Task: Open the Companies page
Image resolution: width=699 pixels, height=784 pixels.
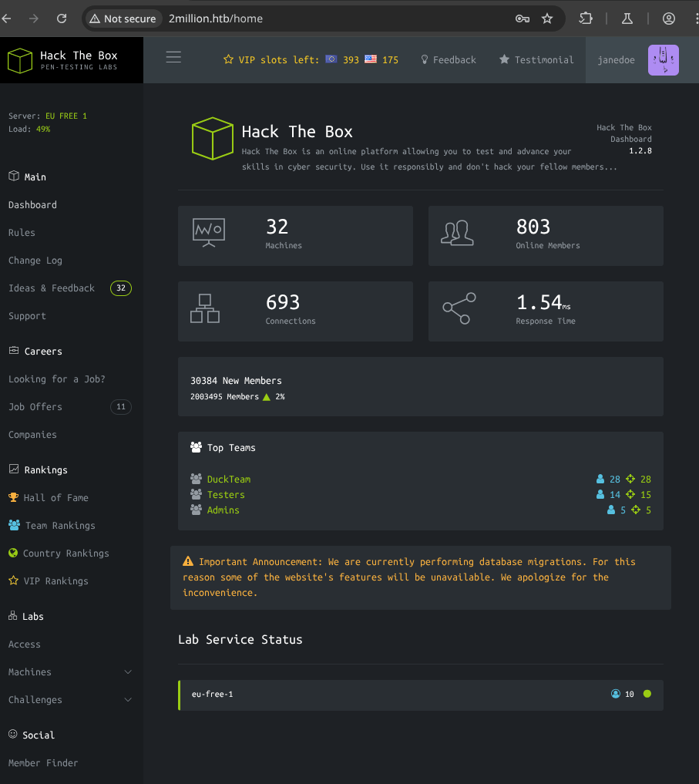Action: tap(32, 435)
